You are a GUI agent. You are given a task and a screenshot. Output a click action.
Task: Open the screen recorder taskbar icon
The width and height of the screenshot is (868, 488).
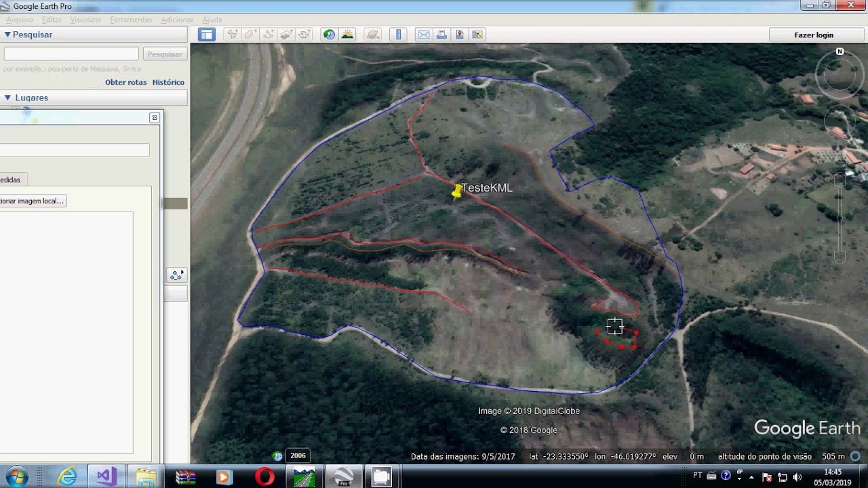click(x=382, y=477)
